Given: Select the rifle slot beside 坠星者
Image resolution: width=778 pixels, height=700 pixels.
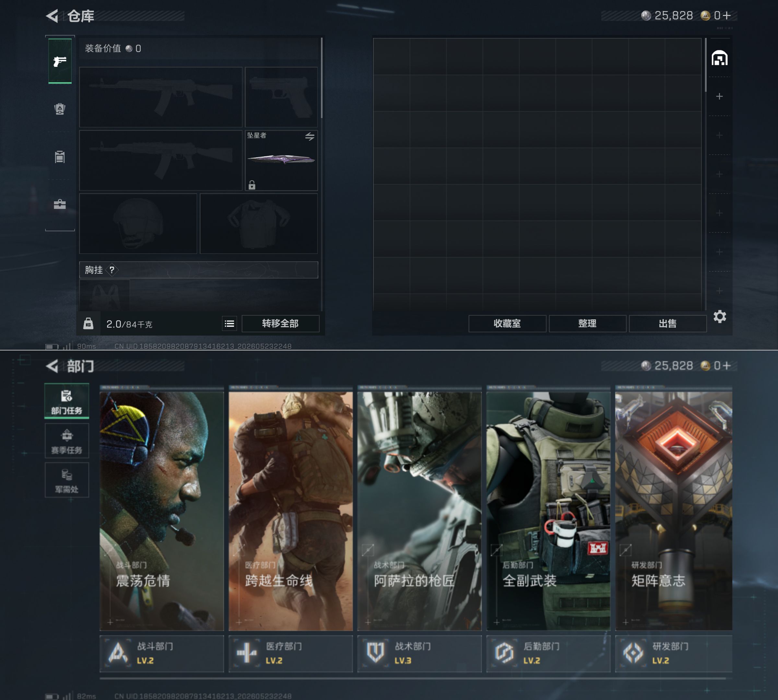Looking at the screenshot, I should [161, 160].
